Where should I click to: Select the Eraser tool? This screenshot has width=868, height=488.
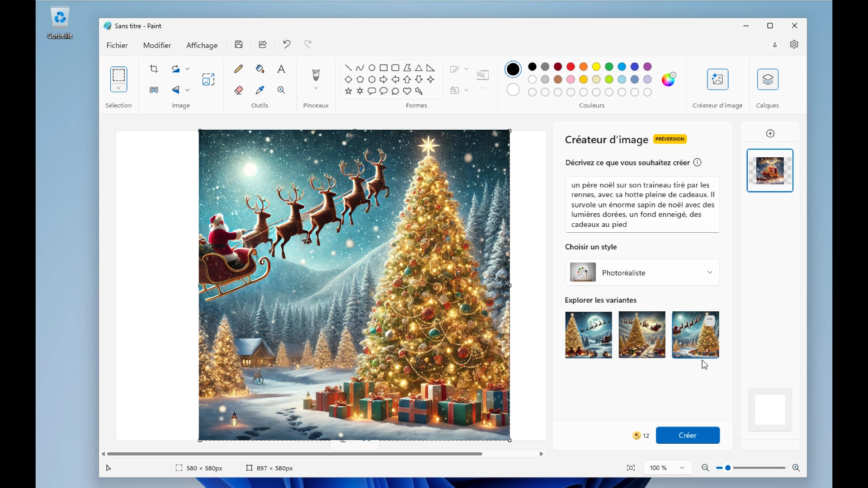(x=239, y=90)
